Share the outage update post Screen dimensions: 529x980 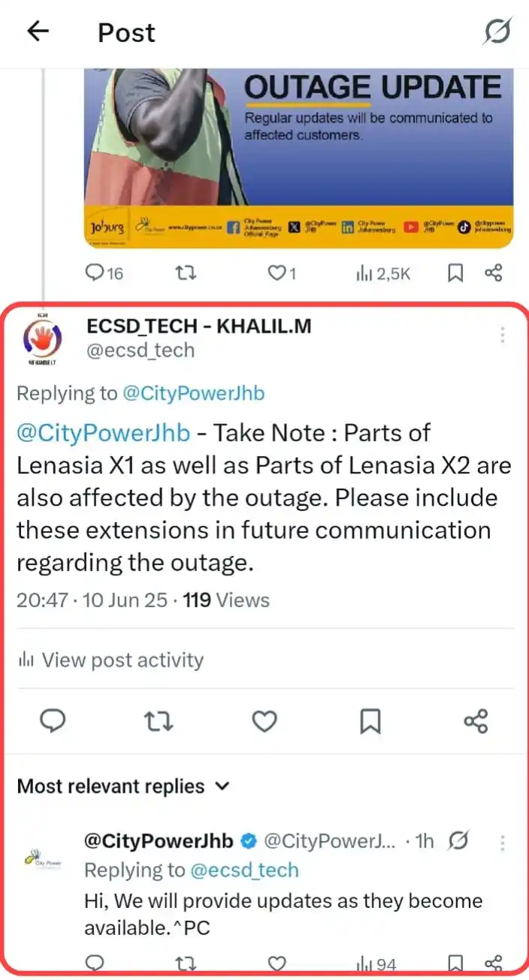click(x=494, y=273)
